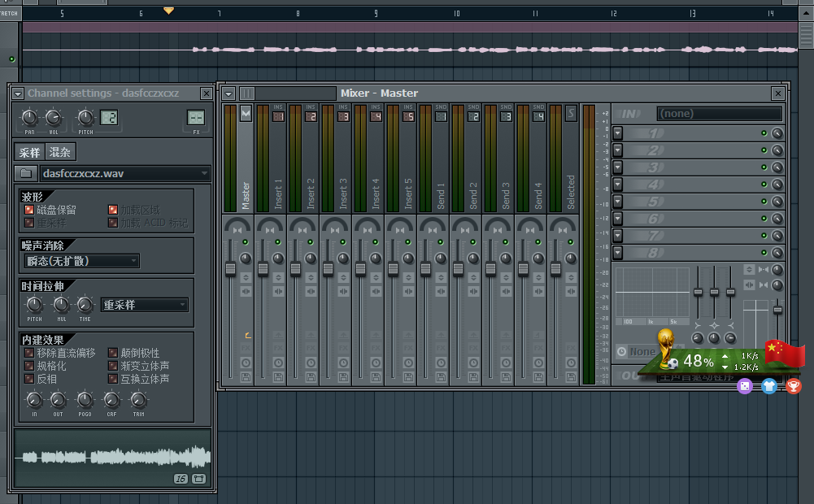This screenshot has width=814, height=504.
Task: Click the Insert 1 swap stereo icon
Action: point(278,292)
